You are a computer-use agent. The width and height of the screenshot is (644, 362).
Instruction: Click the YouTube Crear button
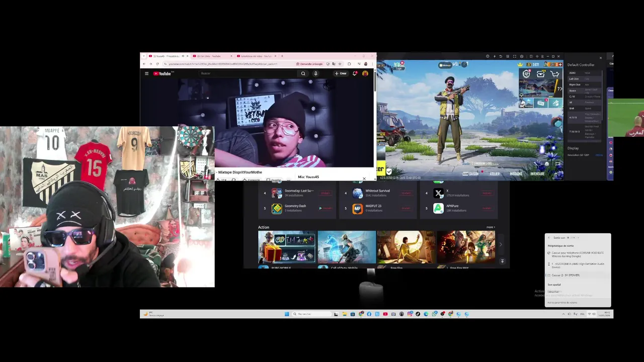click(341, 73)
